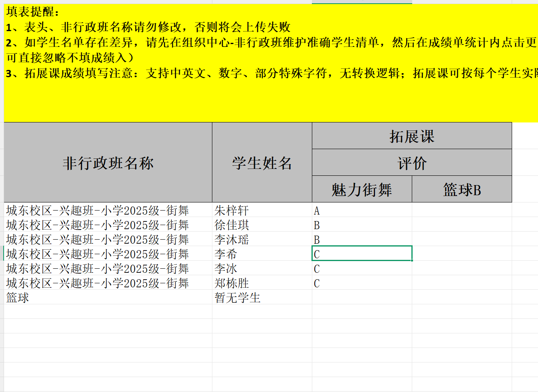Select the 评价 header cell
The image size is (538, 392).
(x=412, y=162)
